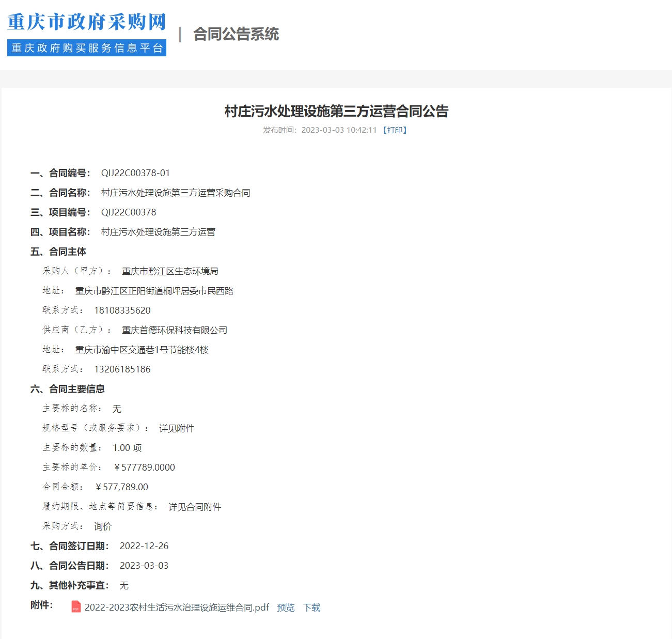
Task: Click the supplier address 重庆市渝中区交通巷1号节能楼4楼
Action: point(142,350)
